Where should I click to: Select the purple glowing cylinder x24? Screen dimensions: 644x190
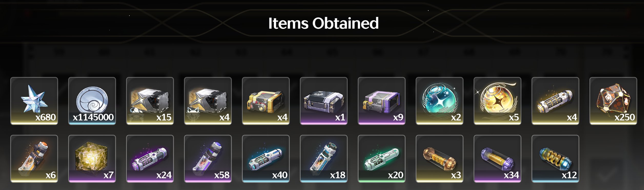[x=150, y=159]
